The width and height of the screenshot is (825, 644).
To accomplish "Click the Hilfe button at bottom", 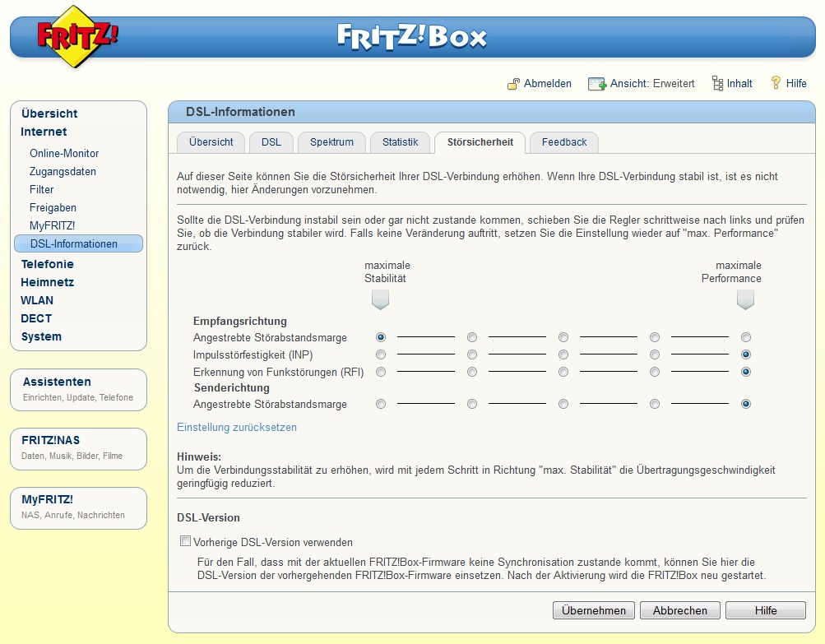I will coord(766,610).
